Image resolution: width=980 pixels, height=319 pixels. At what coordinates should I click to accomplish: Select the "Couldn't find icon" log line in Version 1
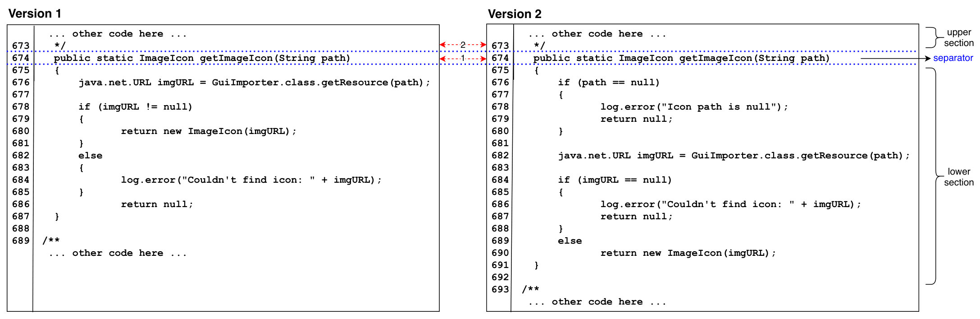(251, 180)
